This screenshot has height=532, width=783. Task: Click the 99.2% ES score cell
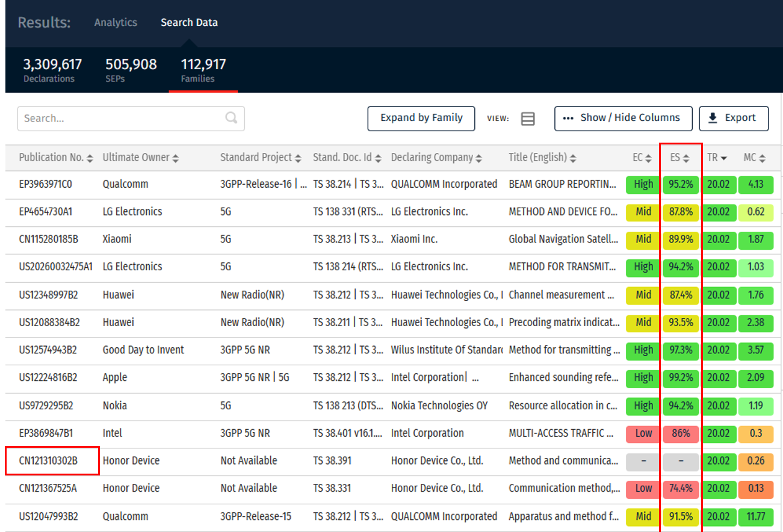coord(681,378)
